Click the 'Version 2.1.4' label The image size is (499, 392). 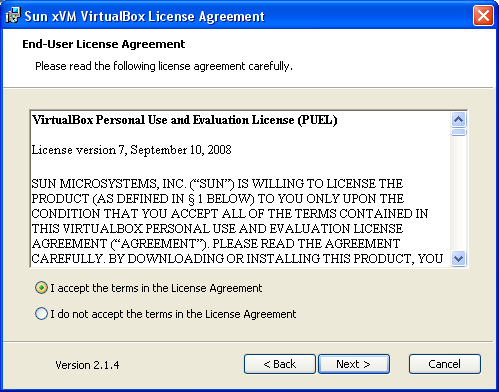point(87,365)
